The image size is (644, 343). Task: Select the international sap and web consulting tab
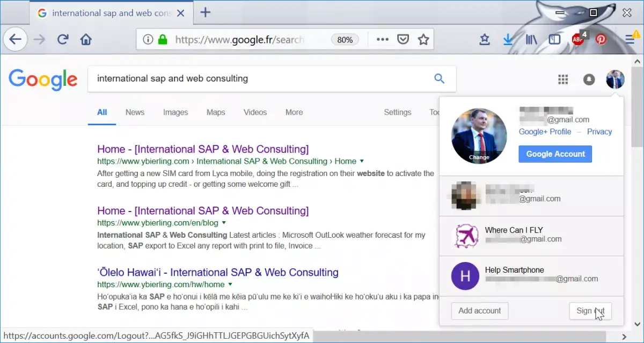tap(110, 13)
